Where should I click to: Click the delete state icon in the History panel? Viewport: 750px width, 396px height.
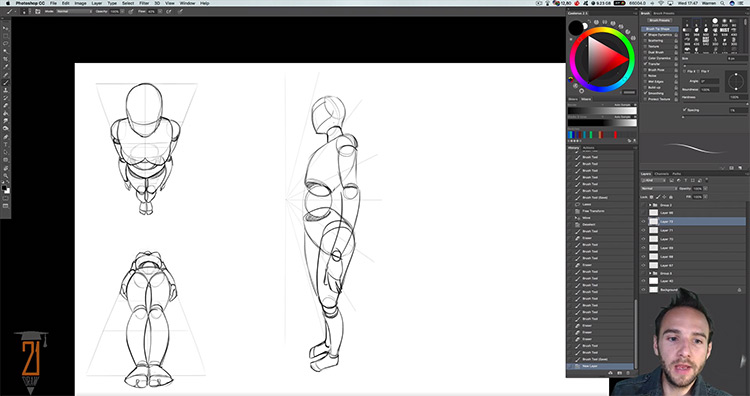(x=628, y=373)
